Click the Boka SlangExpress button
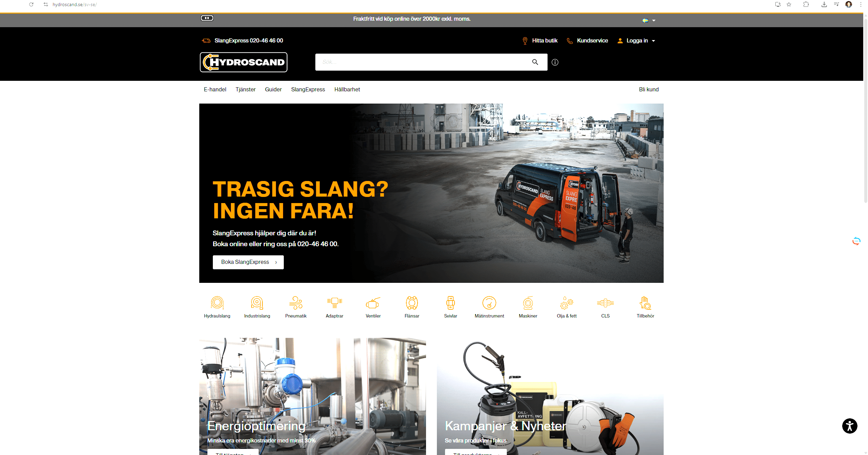868x455 pixels. tap(248, 262)
